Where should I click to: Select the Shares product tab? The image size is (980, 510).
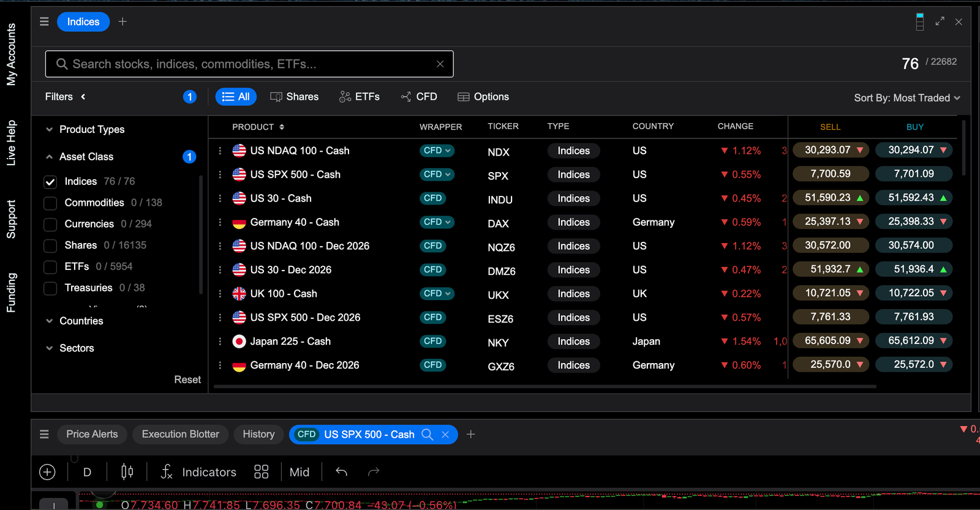coord(295,97)
